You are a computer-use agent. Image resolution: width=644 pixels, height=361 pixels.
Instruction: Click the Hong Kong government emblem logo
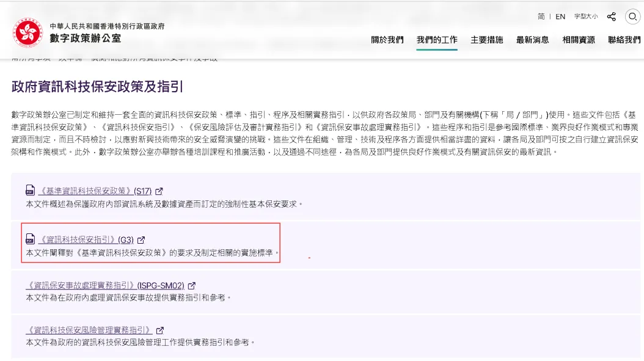click(x=27, y=31)
